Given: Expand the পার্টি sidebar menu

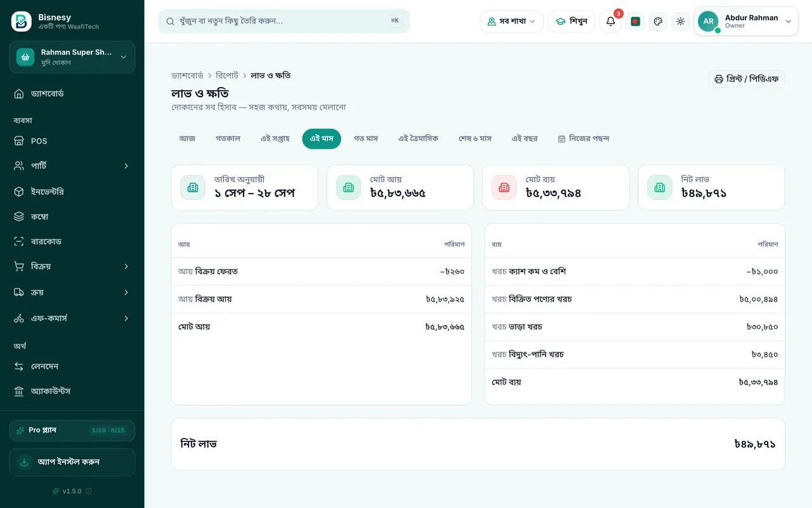Looking at the screenshot, I should pyautogui.click(x=72, y=166).
